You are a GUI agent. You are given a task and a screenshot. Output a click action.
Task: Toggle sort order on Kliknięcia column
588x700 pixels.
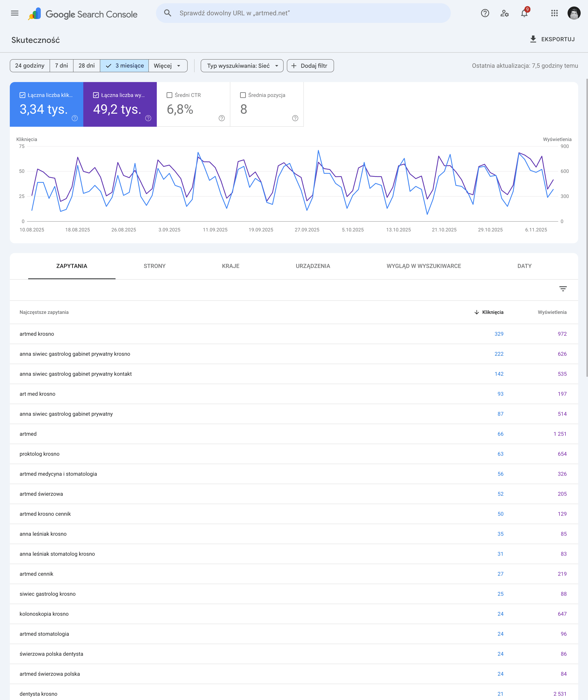489,312
